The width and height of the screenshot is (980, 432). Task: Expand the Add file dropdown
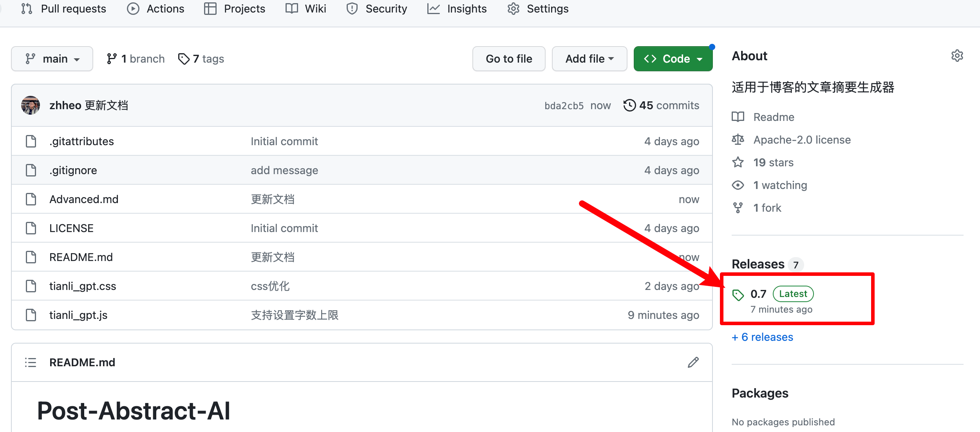pos(589,59)
